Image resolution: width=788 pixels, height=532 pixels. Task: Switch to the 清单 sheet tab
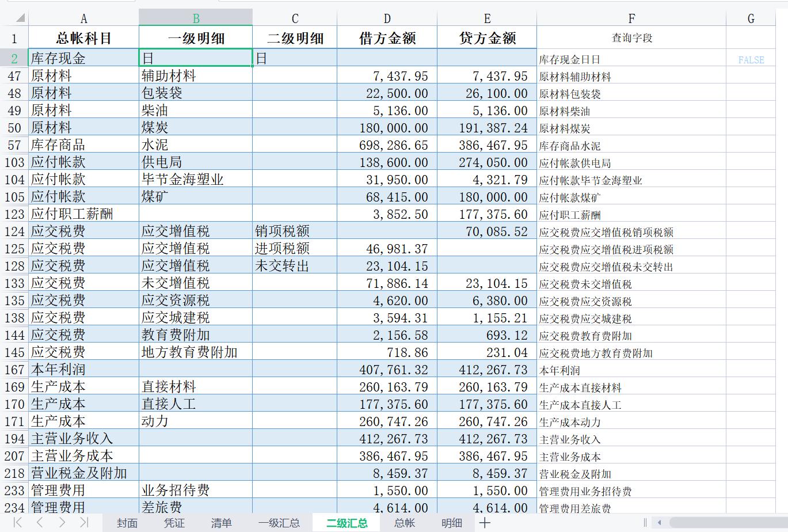(x=221, y=523)
